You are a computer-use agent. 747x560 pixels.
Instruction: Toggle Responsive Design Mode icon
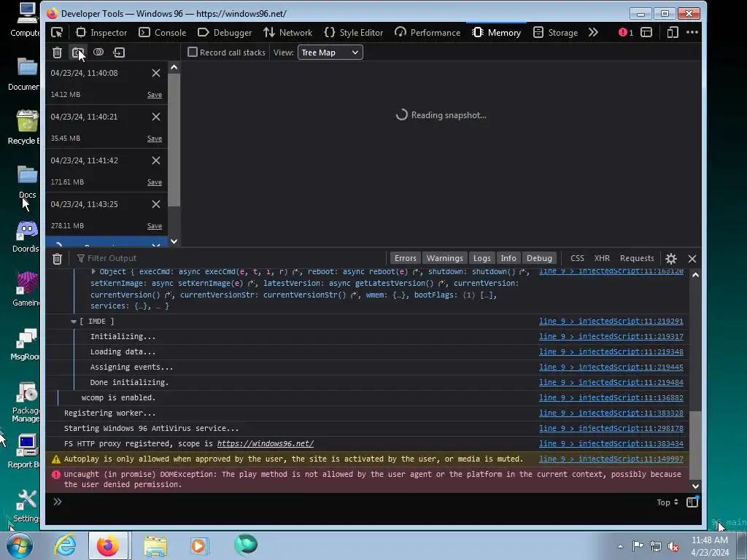[673, 32]
